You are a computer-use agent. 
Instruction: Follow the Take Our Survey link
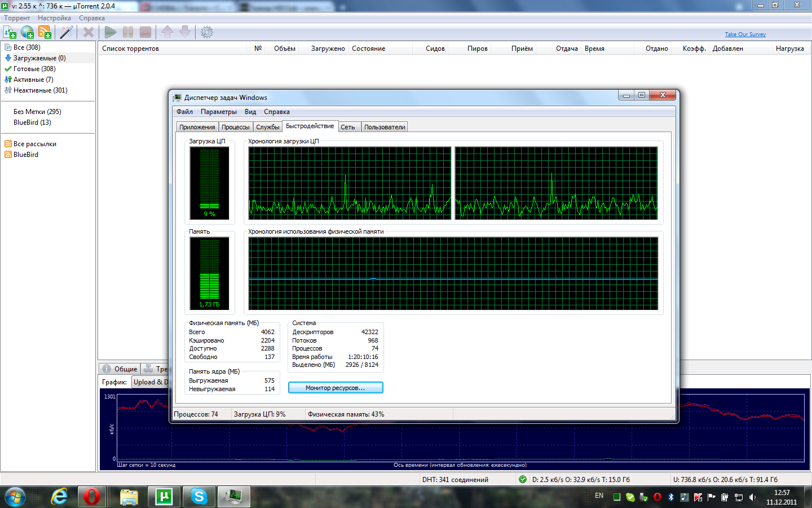745,34
